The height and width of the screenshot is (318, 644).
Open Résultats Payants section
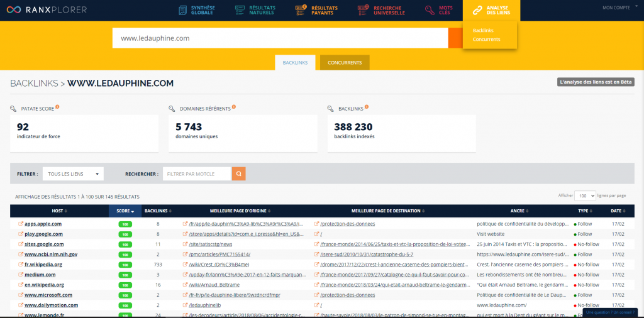click(317, 10)
